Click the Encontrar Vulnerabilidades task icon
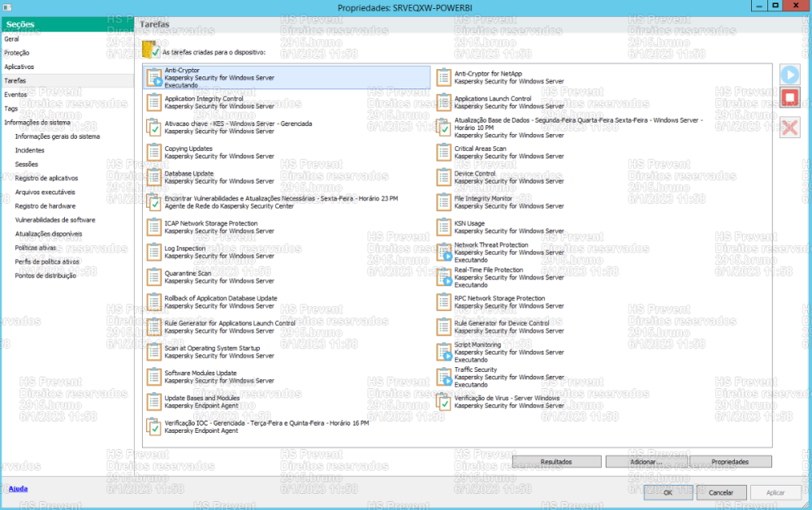The height and width of the screenshot is (510, 812). (153, 202)
